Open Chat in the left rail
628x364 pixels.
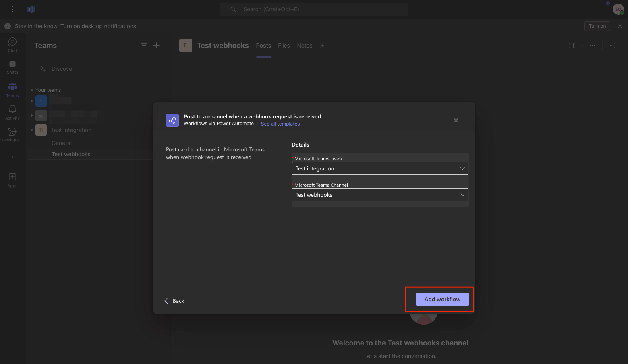click(12, 45)
